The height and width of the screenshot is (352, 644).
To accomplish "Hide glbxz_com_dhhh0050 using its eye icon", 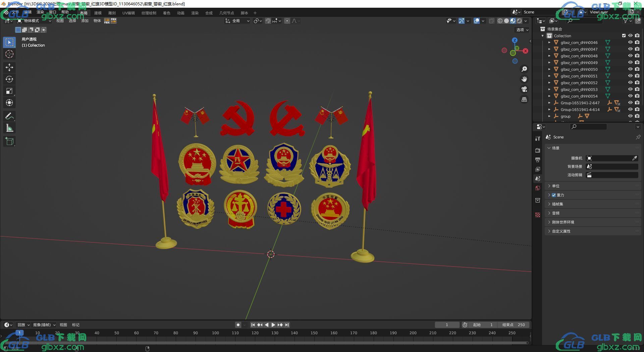I will (630, 69).
